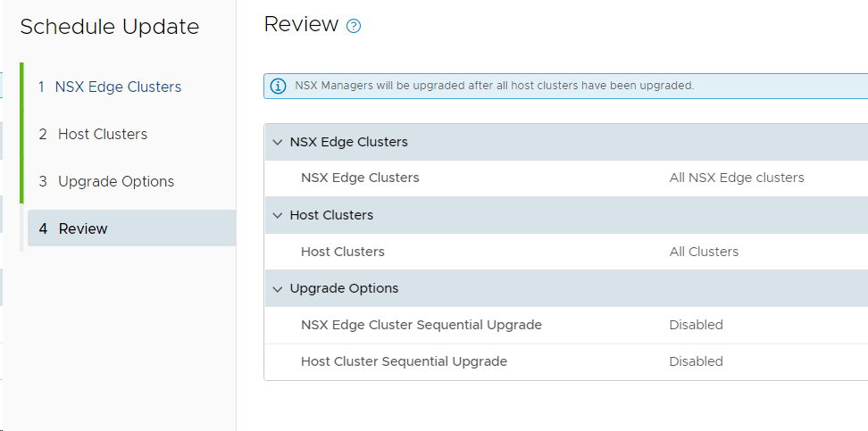This screenshot has width=868, height=431.
Task: Click the Schedule Update wizard title
Action: click(110, 27)
